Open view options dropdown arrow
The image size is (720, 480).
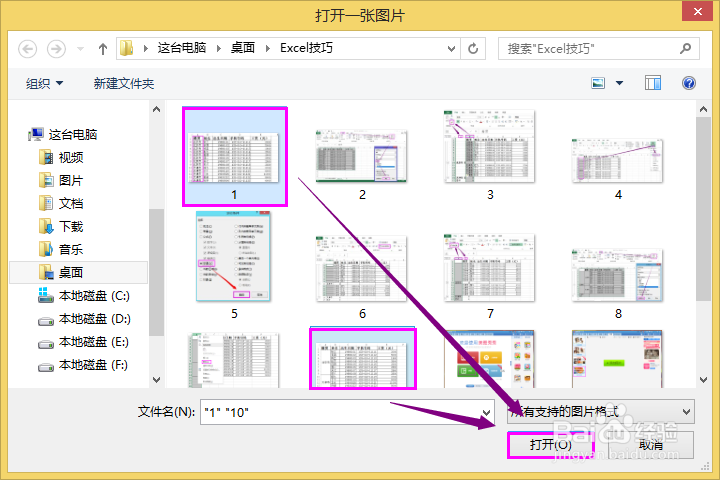point(619,83)
